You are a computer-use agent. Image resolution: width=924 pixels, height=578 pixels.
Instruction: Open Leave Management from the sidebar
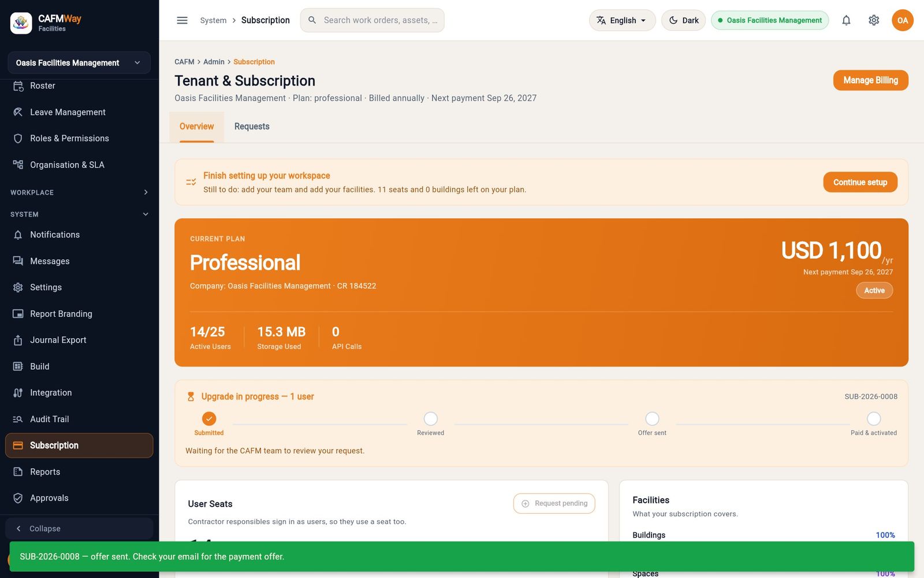79,112
